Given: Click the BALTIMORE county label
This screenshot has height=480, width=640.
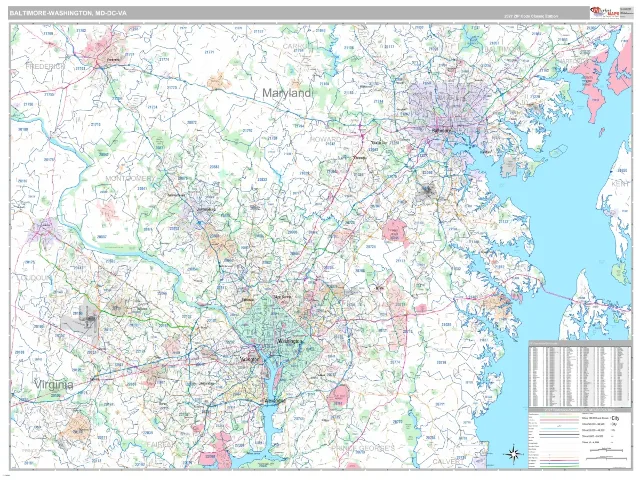Looking at the screenshot, I should pyautogui.click(x=502, y=49).
